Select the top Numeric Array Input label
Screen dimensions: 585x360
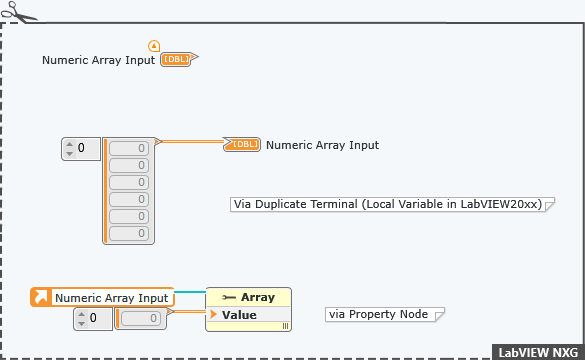(x=98, y=60)
